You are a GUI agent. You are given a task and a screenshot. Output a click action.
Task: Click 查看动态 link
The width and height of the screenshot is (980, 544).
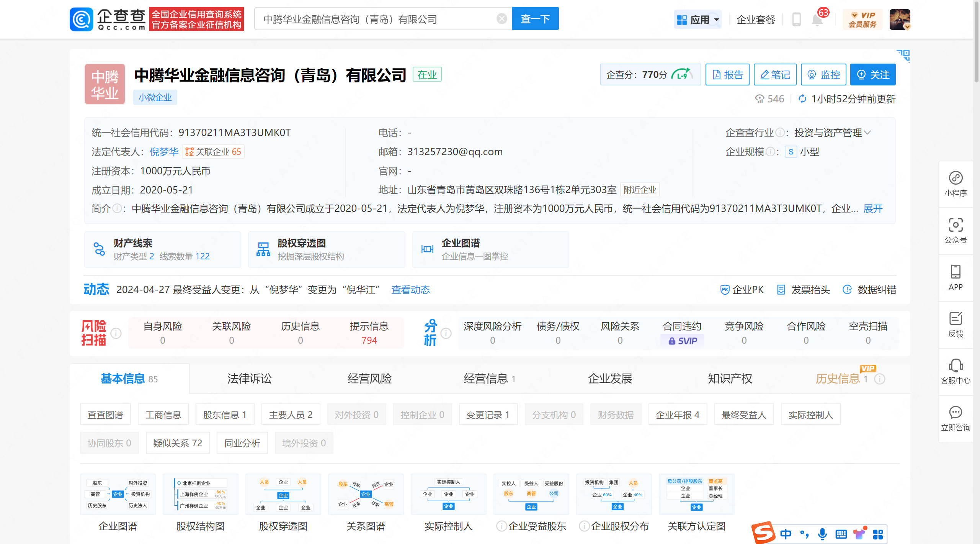click(x=410, y=290)
